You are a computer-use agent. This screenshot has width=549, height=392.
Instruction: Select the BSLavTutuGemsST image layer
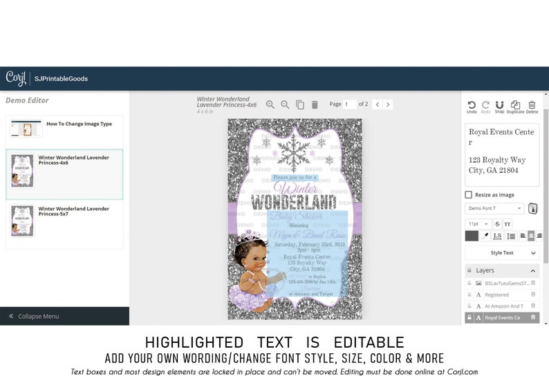tap(507, 283)
